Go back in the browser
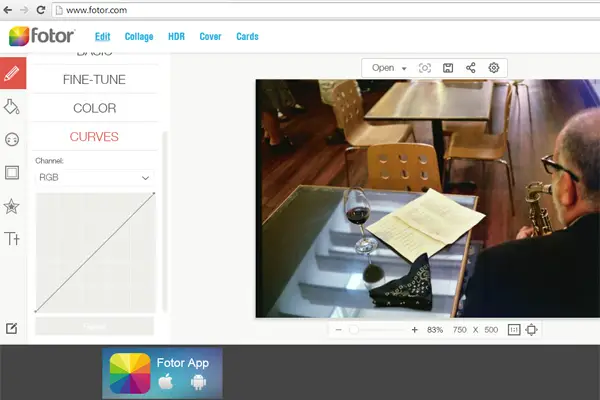Image resolution: width=600 pixels, height=400 pixels. click(x=7, y=10)
